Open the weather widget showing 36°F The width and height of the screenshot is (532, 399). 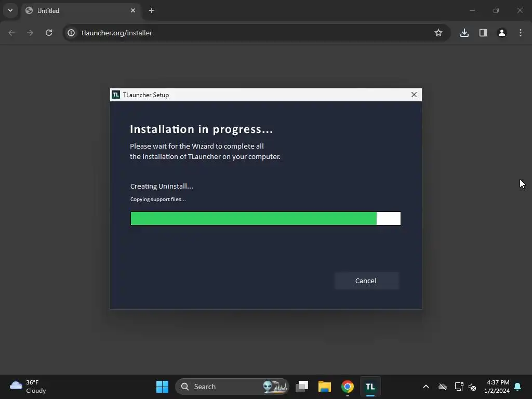pyautogui.click(x=28, y=387)
